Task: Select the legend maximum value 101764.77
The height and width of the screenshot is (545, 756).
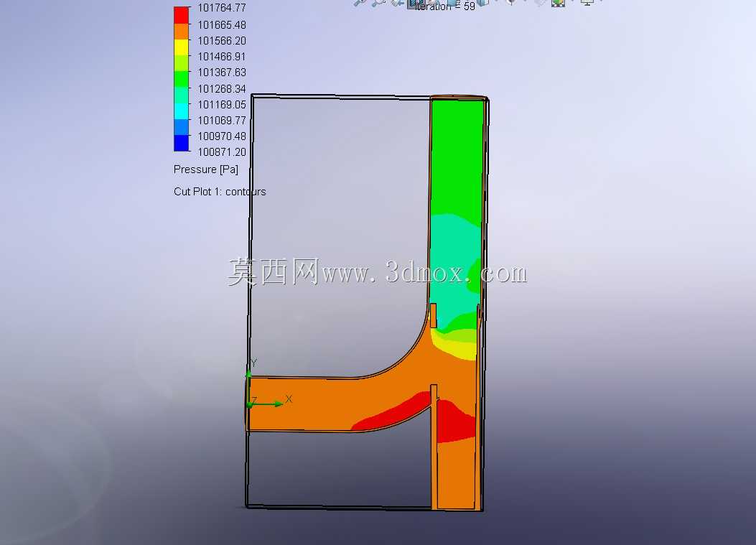Action: [x=222, y=8]
